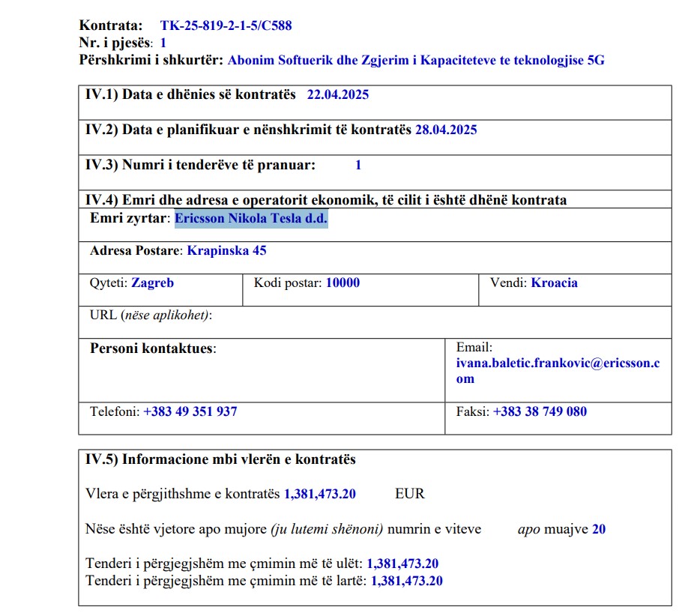Click the heading "IV.4) Emri dhe adresa e operatorit"

pos(326,199)
